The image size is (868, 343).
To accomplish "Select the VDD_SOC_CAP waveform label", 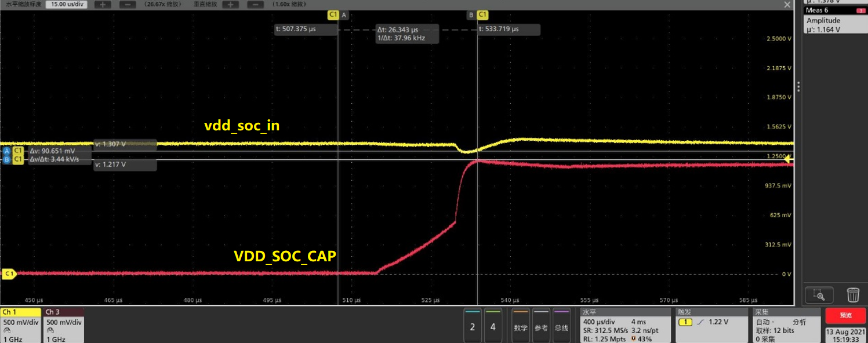I will click(285, 256).
